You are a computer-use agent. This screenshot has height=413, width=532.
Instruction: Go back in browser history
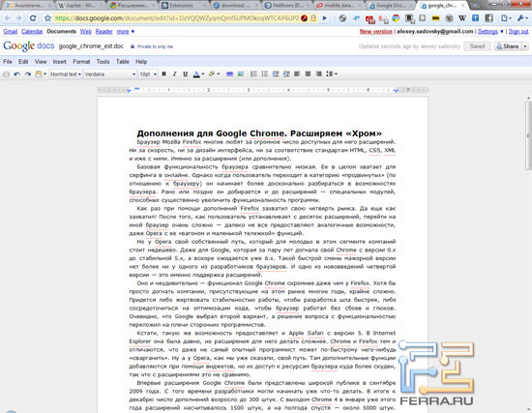[x=8, y=18]
